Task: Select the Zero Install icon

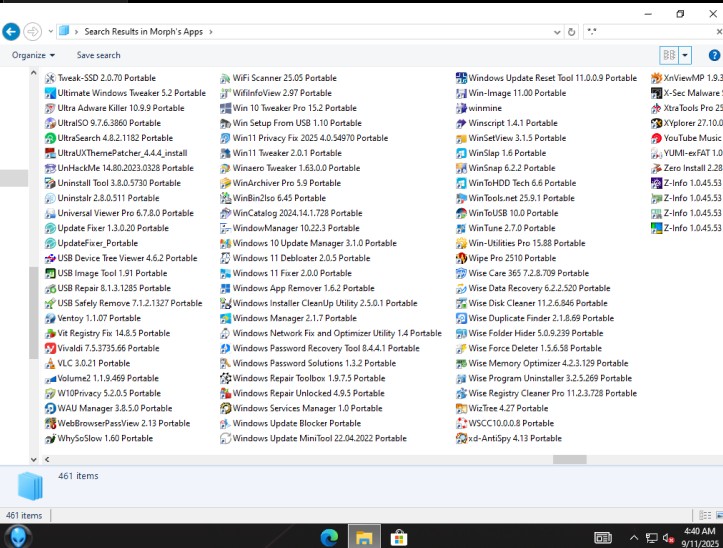Action: (x=656, y=168)
